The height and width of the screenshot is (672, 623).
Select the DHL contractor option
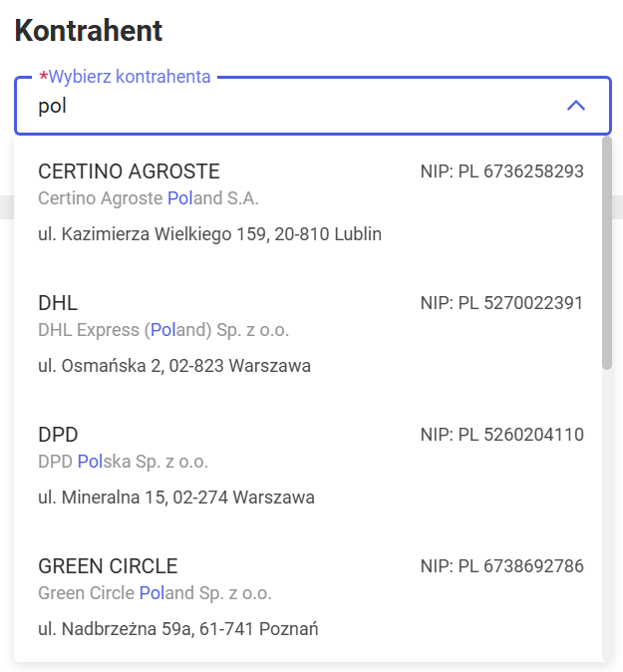[308, 334]
